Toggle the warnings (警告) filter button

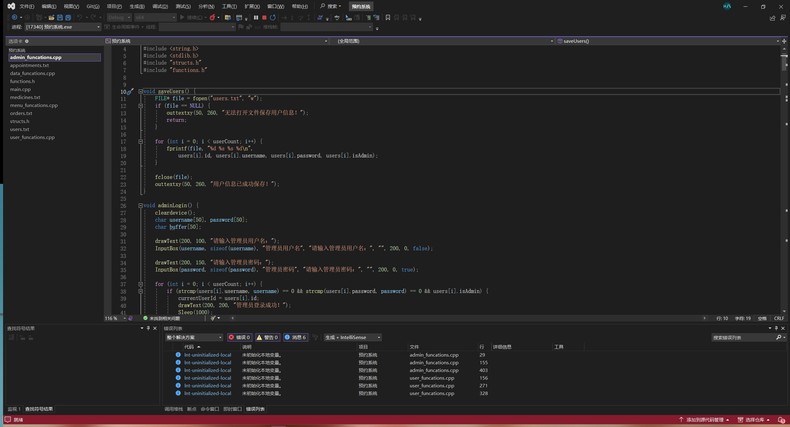click(268, 338)
